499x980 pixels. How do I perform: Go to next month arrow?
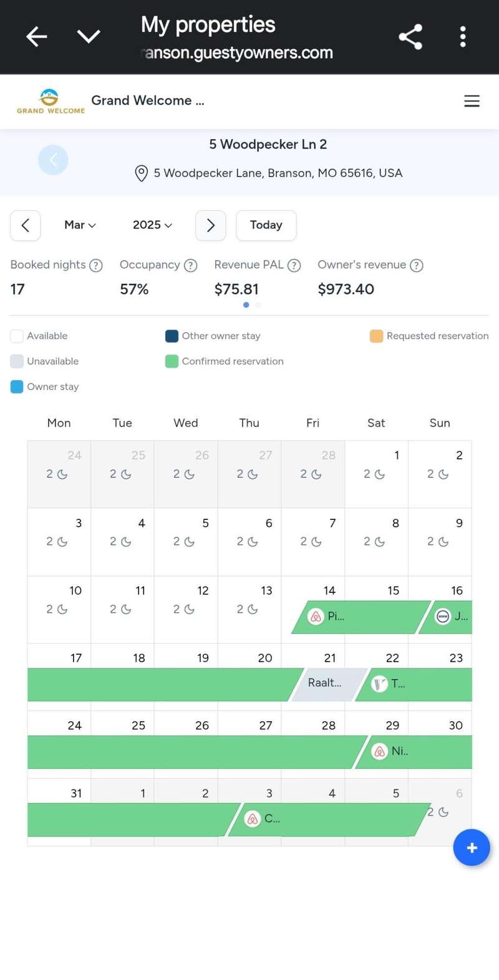[210, 225]
